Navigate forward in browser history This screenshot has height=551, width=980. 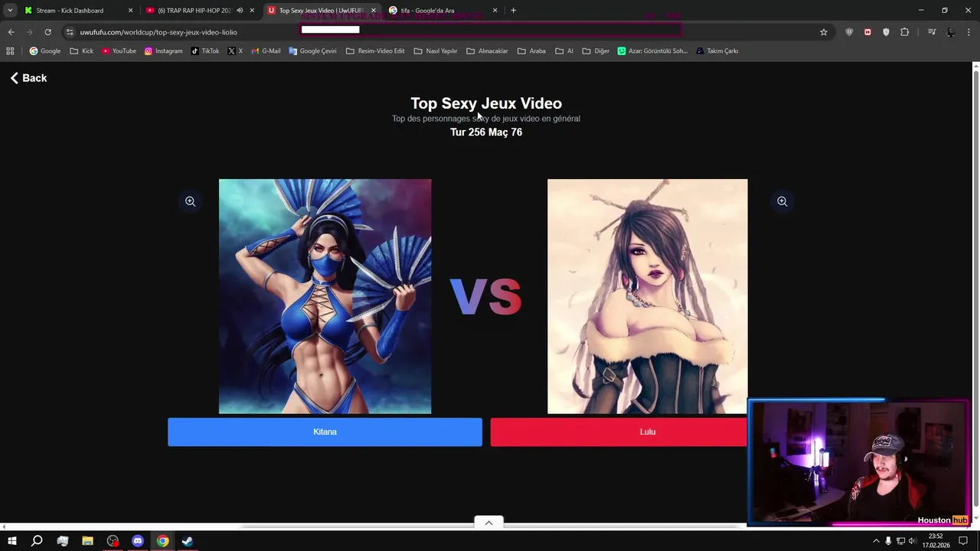click(29, 32)
